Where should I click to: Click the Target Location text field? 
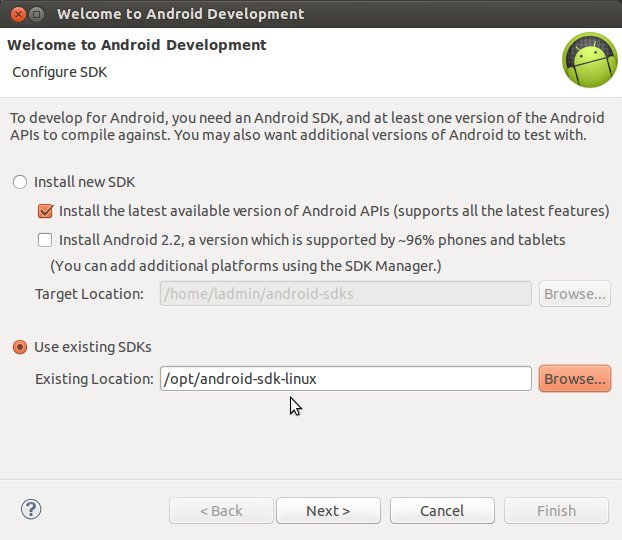click(346, 294)
